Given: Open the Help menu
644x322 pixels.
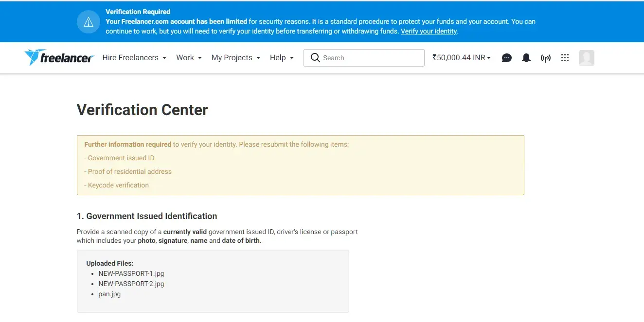Looking at the screenshot, I should click(x=282, y=58).
